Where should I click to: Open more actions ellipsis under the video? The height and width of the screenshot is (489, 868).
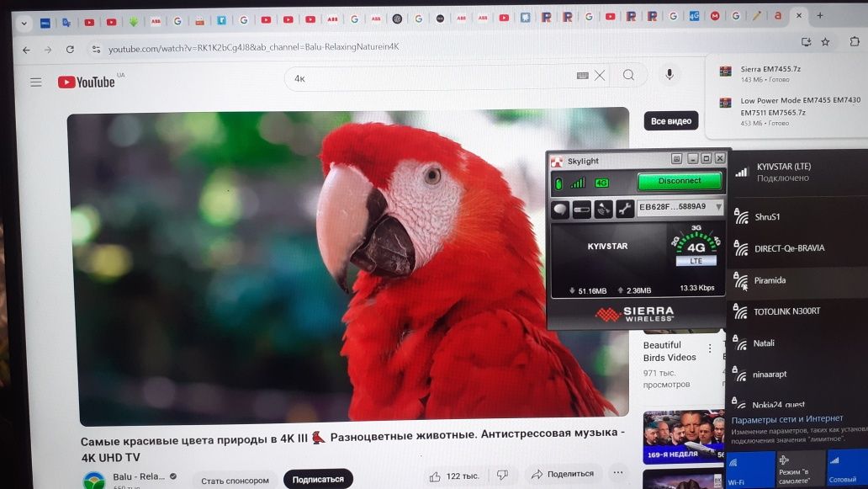[x=618, y=472]
